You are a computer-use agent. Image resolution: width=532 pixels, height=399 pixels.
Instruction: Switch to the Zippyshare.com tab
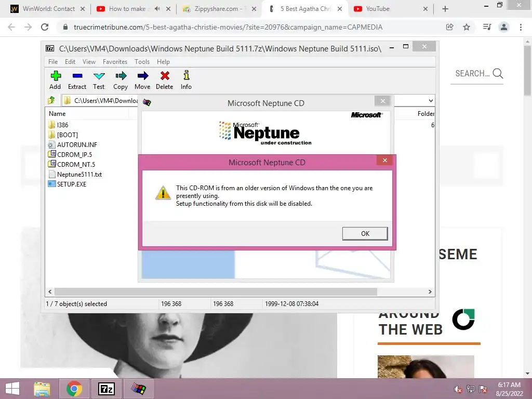coord(215,9)
